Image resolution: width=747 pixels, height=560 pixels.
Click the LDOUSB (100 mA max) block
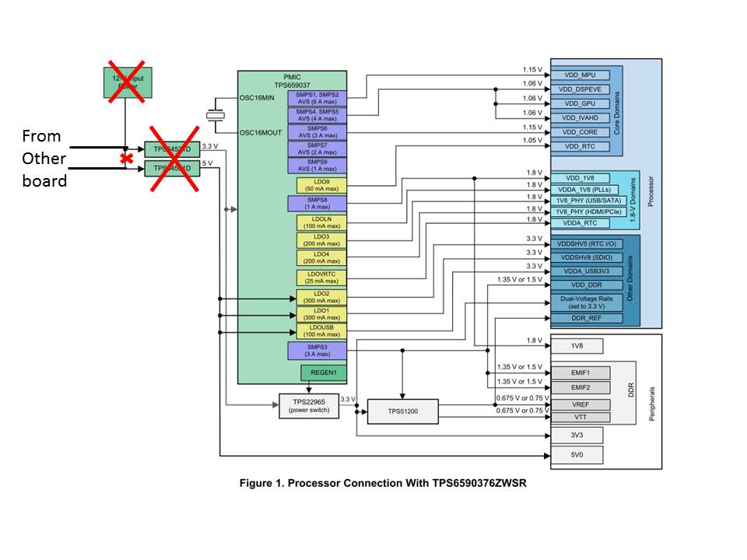click(321, 331)
